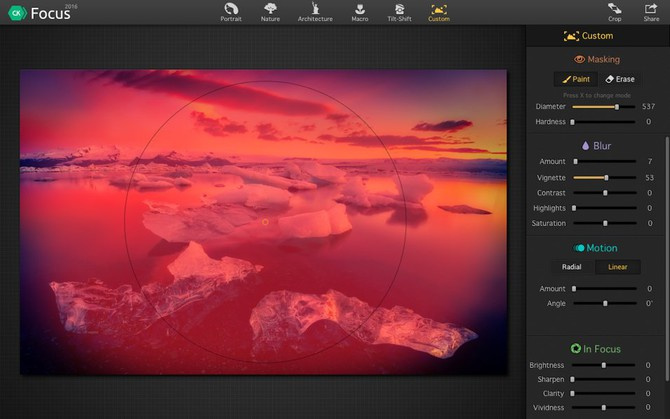670x419 pixels.
Task: Click the Diameter value 537
Action: [648, 106]
